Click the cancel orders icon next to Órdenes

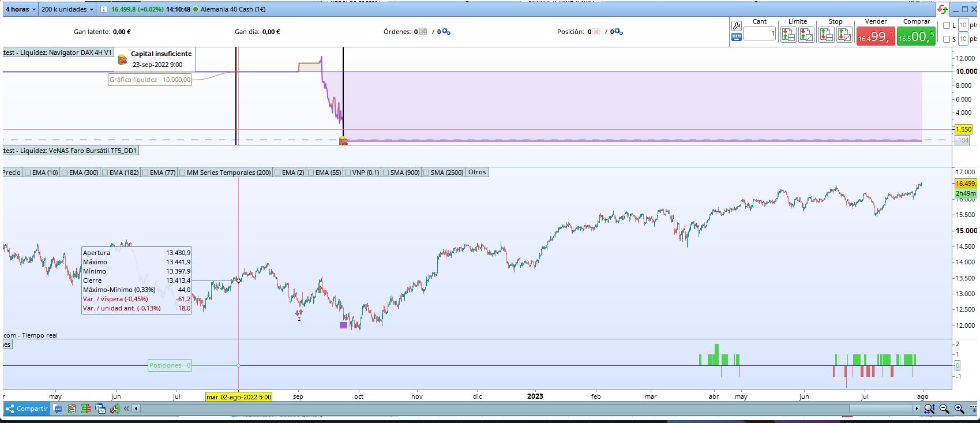[423, 32]
